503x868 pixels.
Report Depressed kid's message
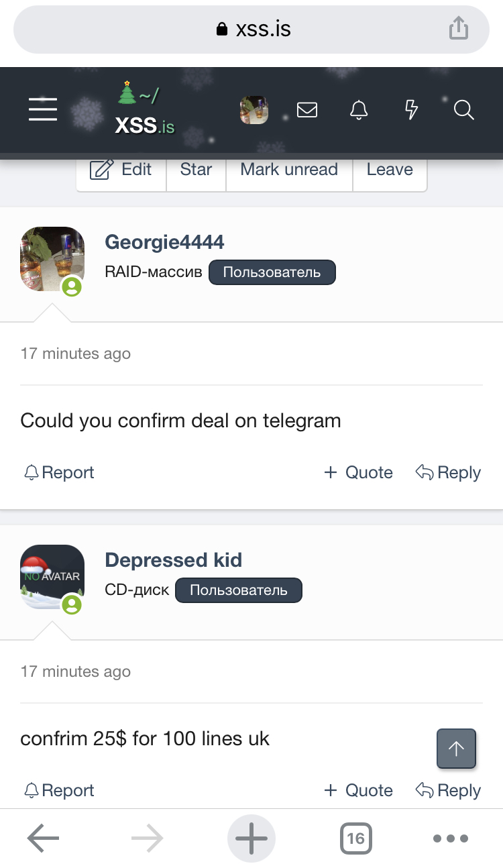pos(59,790)
